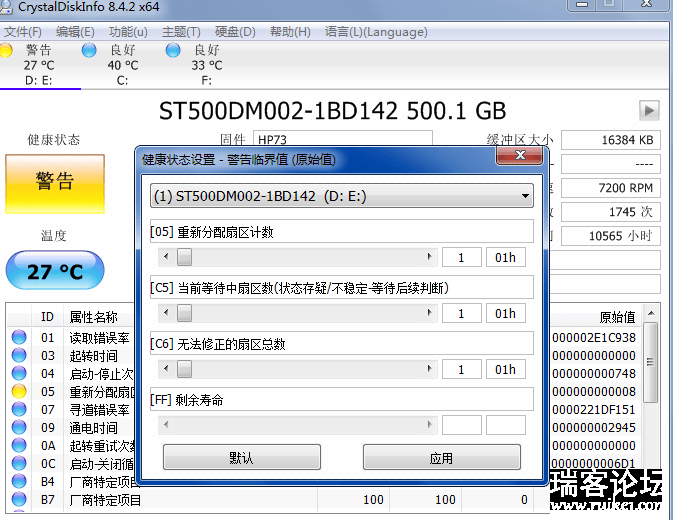Click left arrow of [05] slider
673x520 pixels.
(166, 257)
